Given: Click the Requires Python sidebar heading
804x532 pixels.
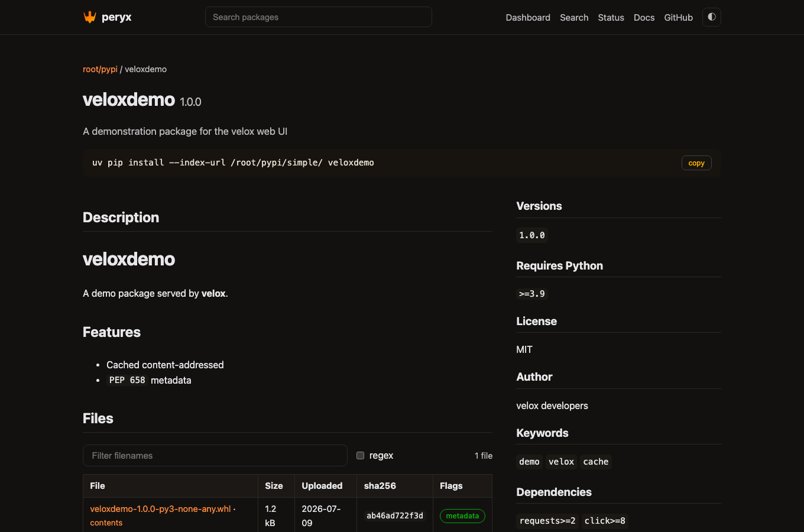Looking at the screenshot, I should tap(559, 266).
